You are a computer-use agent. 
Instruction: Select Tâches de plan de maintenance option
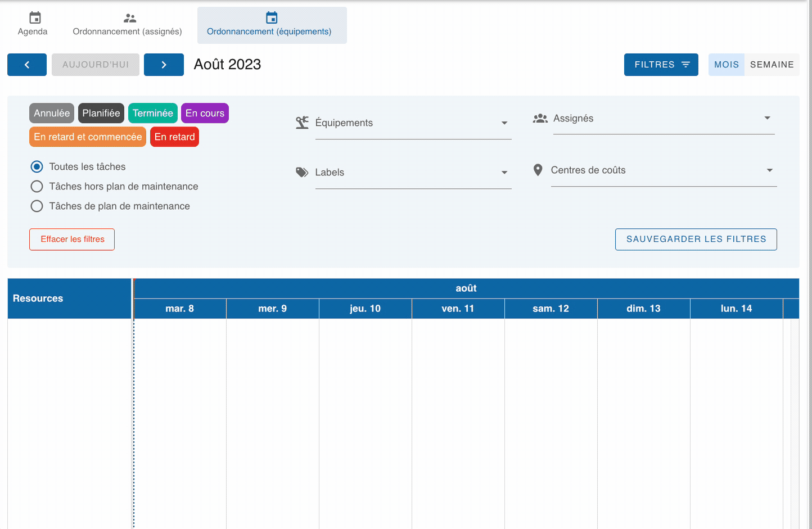point(37,206)
